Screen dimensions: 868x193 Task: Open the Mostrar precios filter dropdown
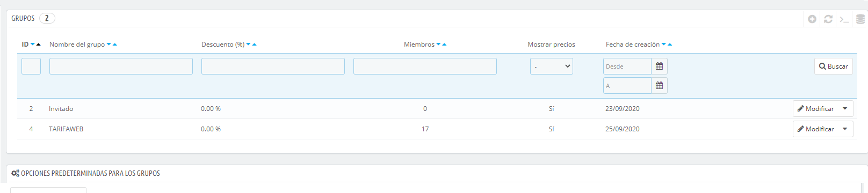click(x=552, y=66)
